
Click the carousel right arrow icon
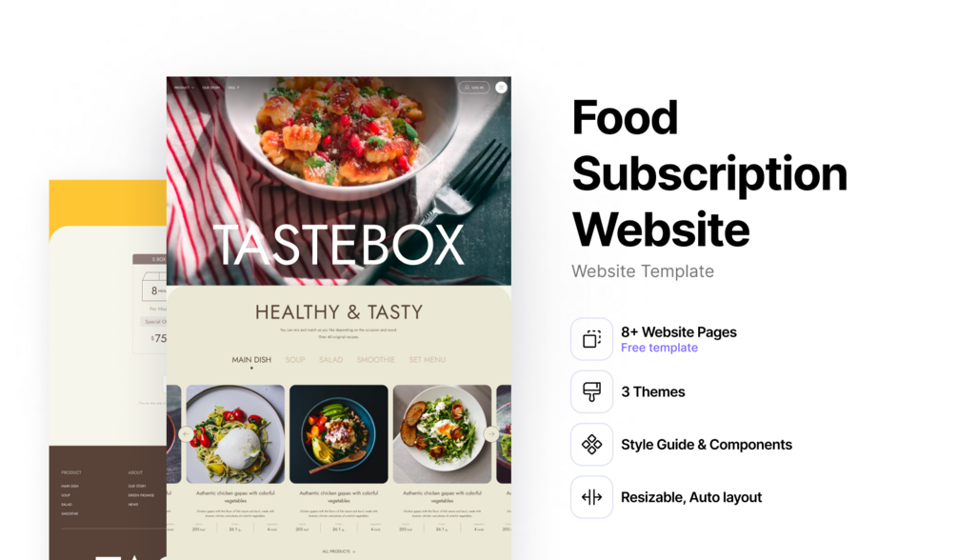pos(491,434)
